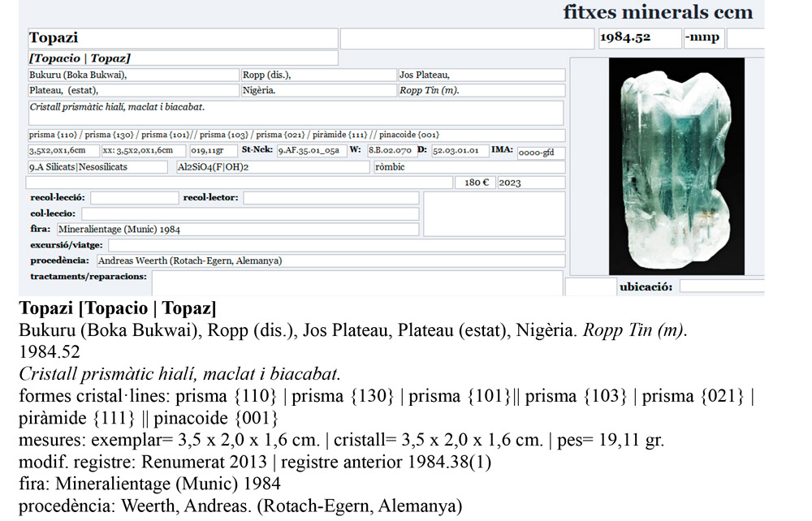812x521 pixels.
Task: Edit the fira Mineralientage (Munic) 1984 field
Action: (235, 229)
